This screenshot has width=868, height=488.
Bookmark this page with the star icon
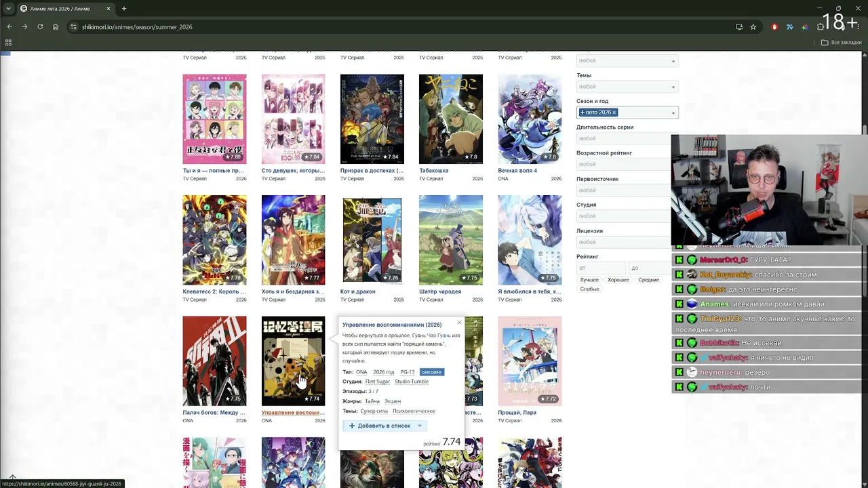[x=753, y=27]
